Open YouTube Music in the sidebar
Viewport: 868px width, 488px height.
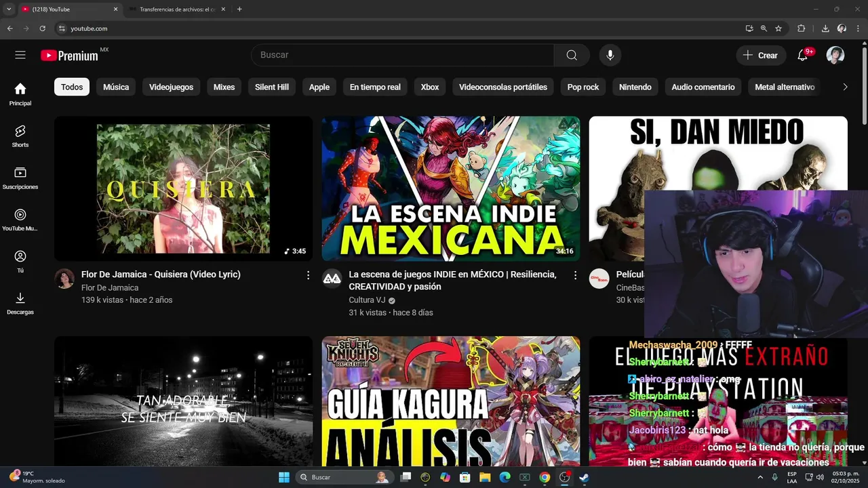[x=20, y=220]
